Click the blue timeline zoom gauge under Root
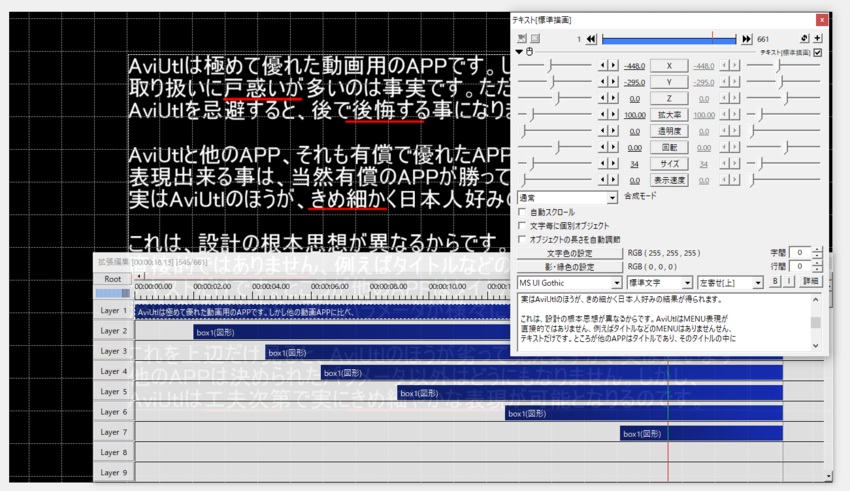The height and width of the screenshot is (491, 850). (x=113, y=293)
